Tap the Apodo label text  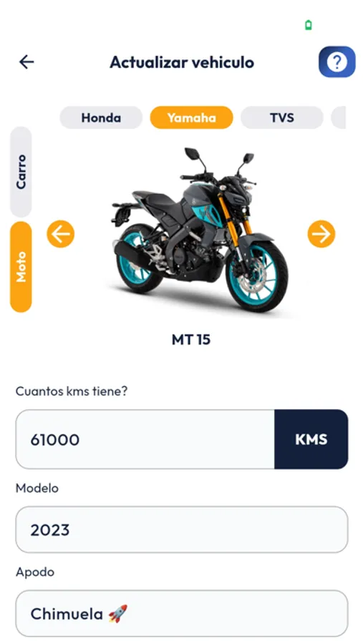point(35,572)
